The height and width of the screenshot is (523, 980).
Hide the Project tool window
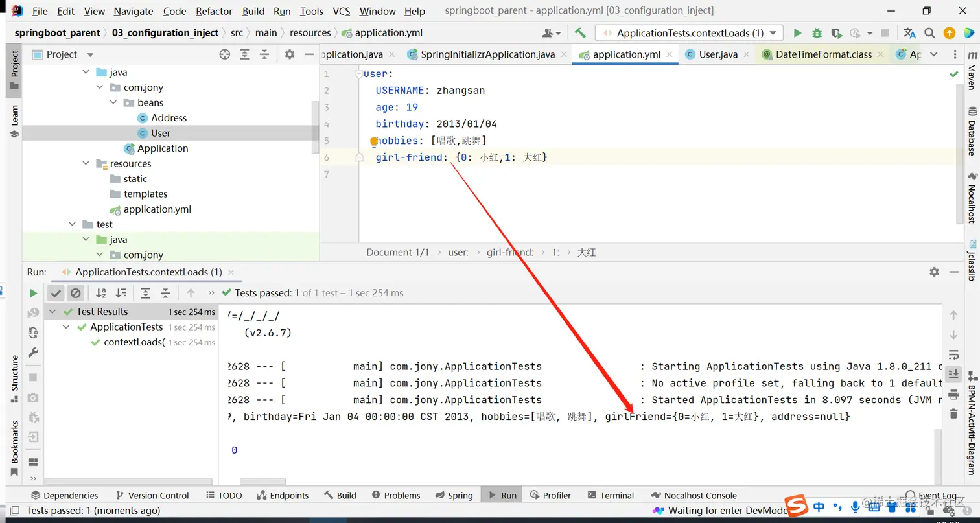[309, 54]
